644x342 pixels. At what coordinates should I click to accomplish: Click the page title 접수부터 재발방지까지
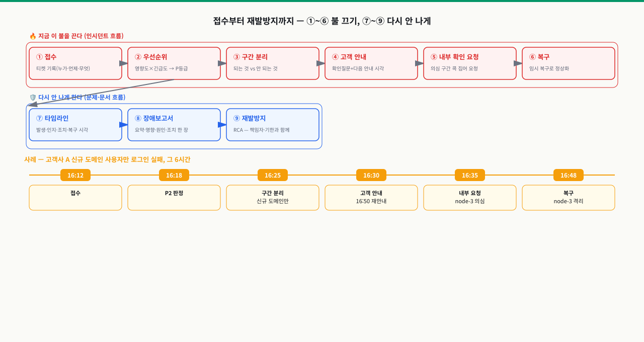click(322, 21)
